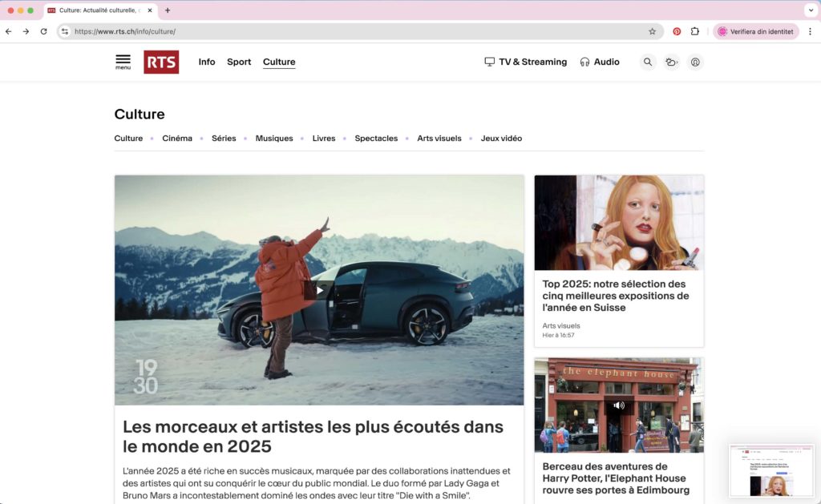The image size is (821, 504).
Task: Expand the tab search dropdown arrow
Action: click(x=810, y=10)
